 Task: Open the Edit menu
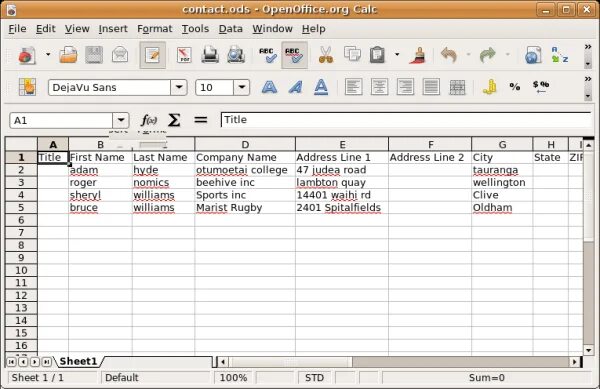tap(46, 29)
